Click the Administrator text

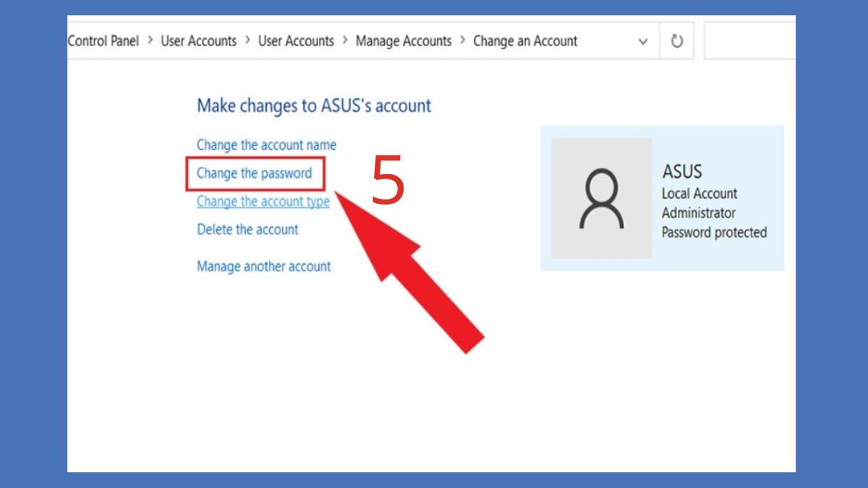pos(699,213)
